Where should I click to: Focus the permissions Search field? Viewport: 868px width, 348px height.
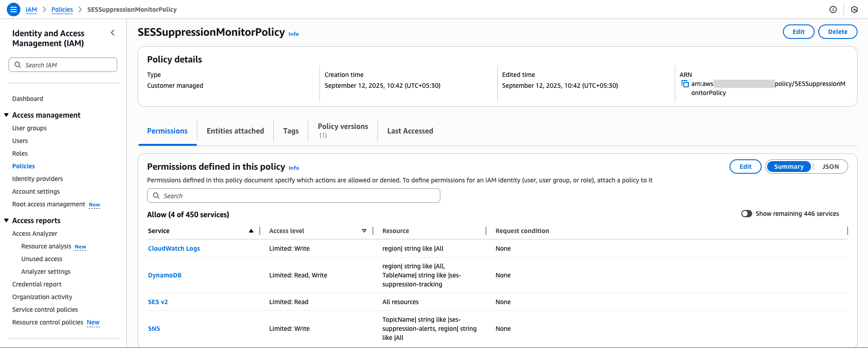click(294, 195)
